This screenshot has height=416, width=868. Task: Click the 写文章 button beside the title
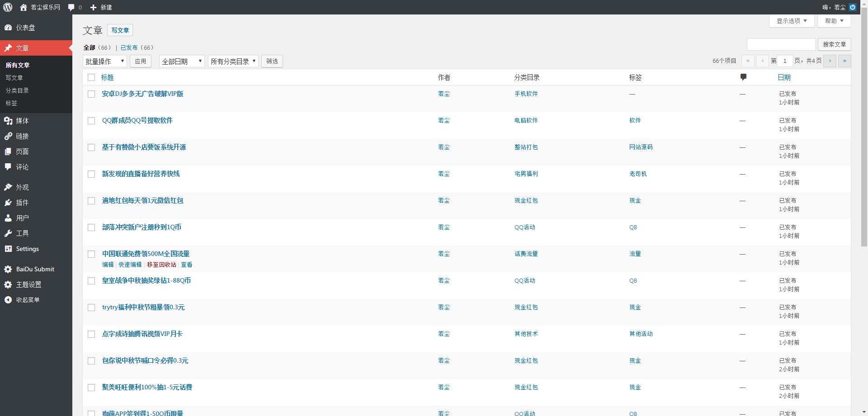click(120, 30)
